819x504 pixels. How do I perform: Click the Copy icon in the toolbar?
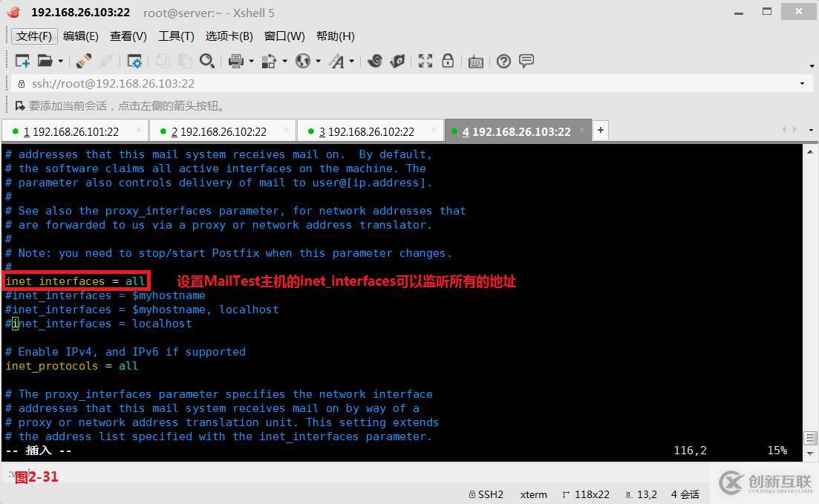(163, 61)
